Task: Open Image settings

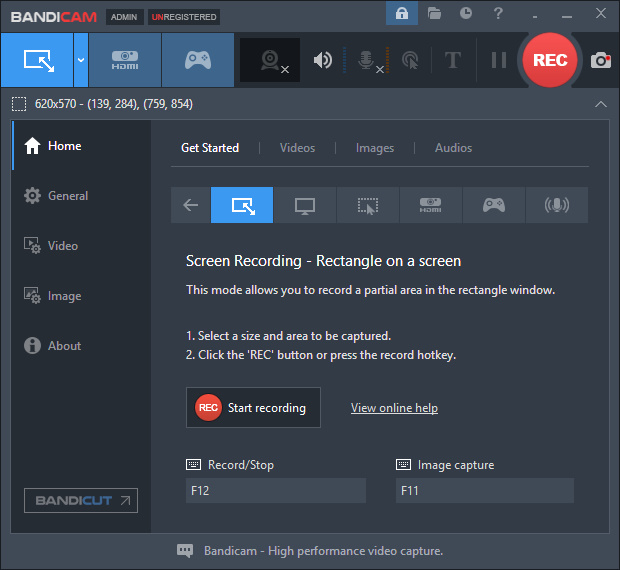Action: [x=81, y=296]
